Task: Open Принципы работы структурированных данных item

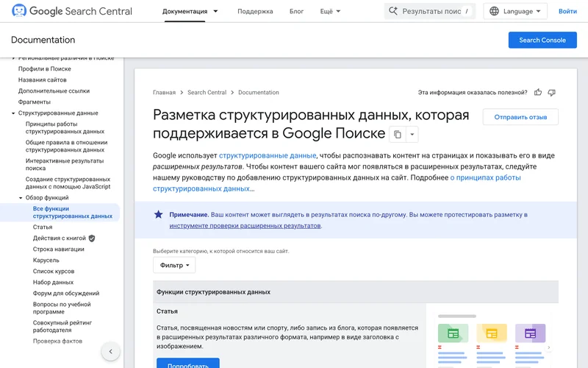Action: 65,127
